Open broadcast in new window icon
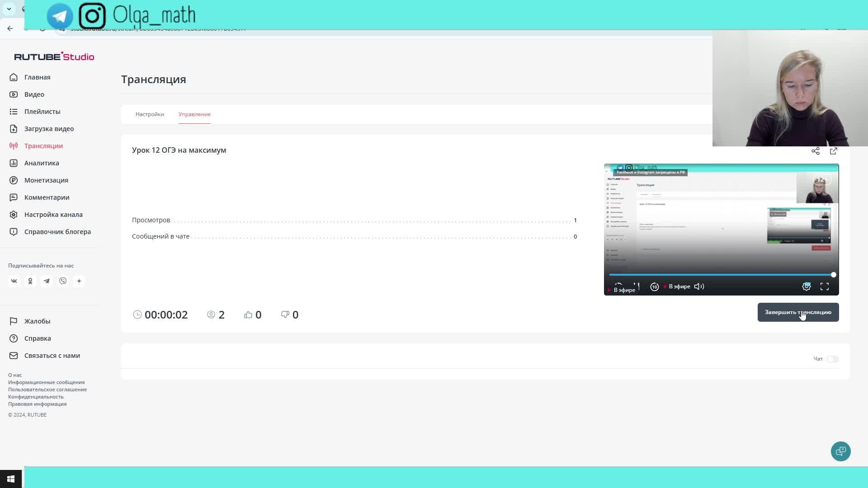The height and width of the screenshot is (488, 868). 834,151
